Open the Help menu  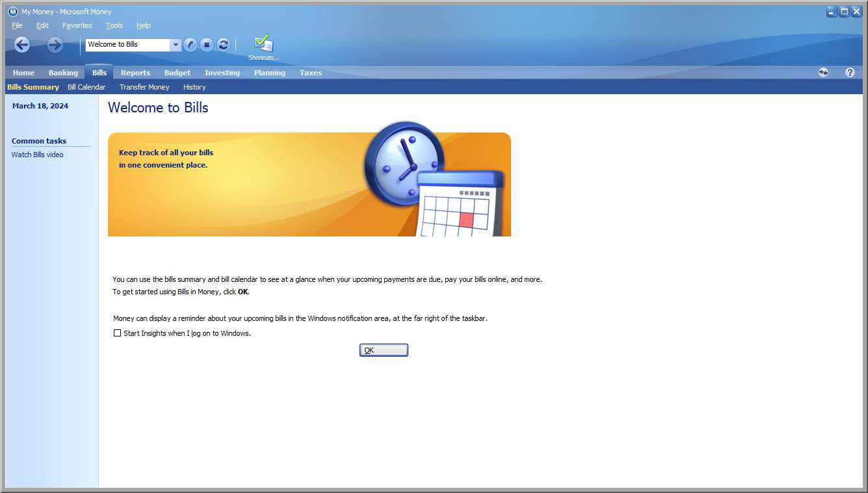144,25
